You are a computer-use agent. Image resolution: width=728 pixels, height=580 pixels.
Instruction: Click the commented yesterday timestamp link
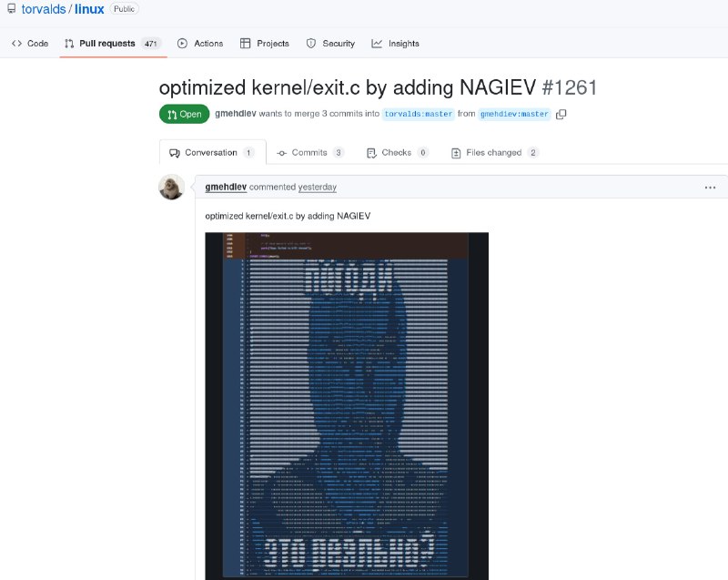point(317,188)
